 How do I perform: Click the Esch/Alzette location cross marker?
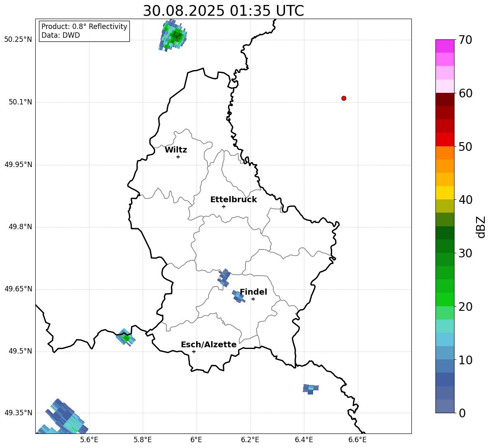194,351
